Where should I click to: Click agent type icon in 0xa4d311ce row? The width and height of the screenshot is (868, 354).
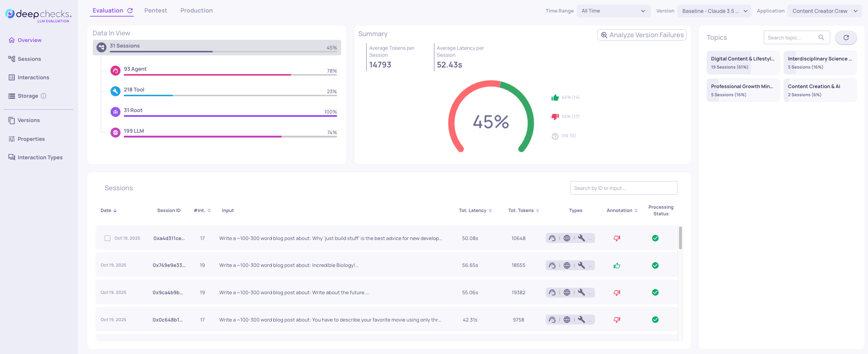pos(552,238)
